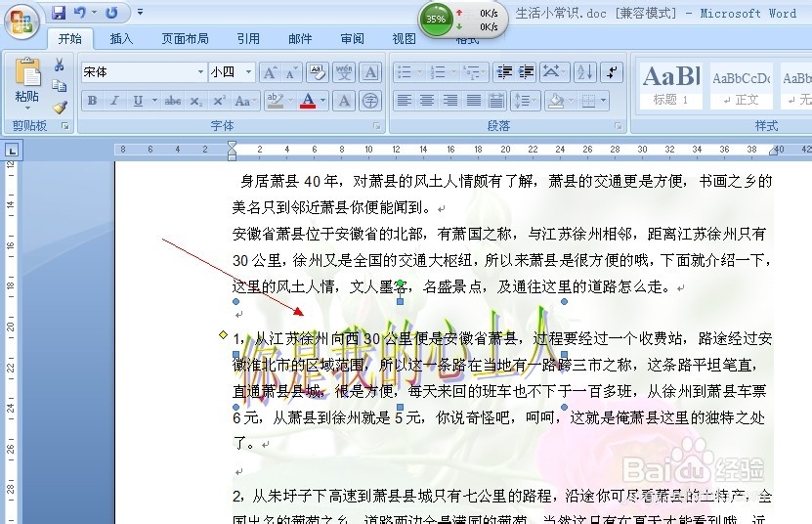Increase the paragraph indent
Viewport: 812px width, 524px height.
[526, 72]
